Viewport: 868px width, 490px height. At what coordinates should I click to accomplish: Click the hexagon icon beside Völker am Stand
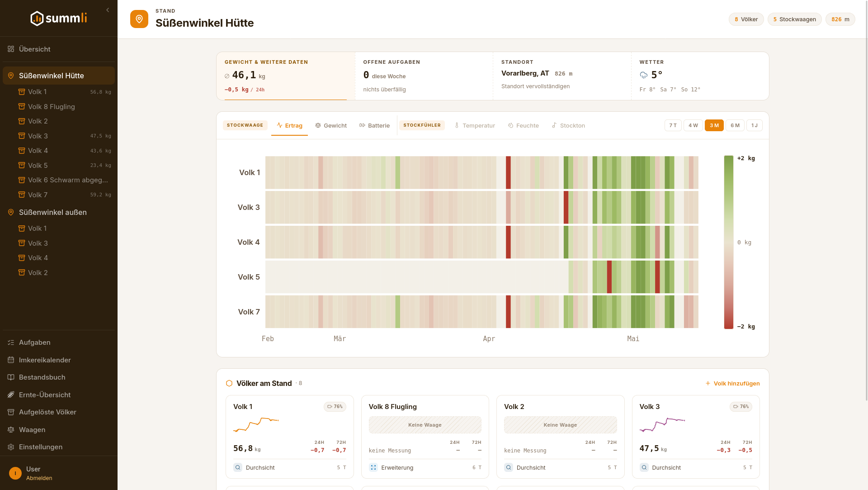tap(229, 383)
